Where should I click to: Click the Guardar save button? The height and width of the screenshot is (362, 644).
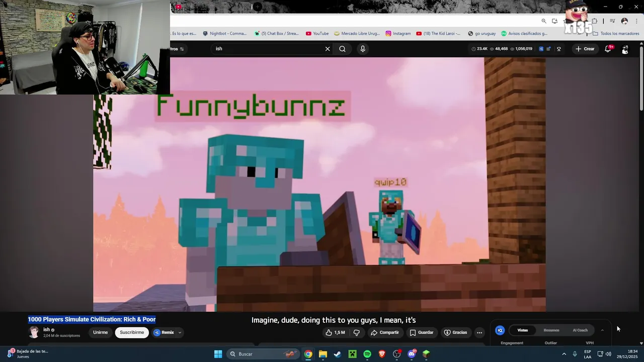(422, 332)
